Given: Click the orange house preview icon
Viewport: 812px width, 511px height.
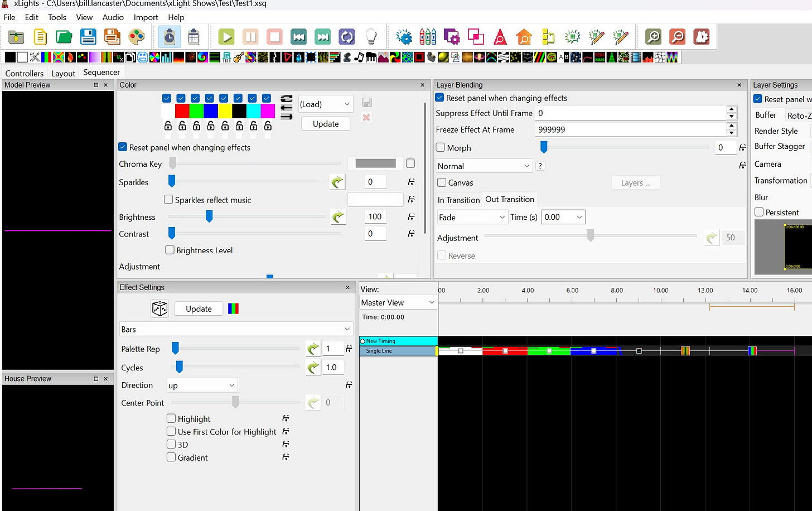Looking at the screenshot, I should pyautogui.click(x=524, y=37).
